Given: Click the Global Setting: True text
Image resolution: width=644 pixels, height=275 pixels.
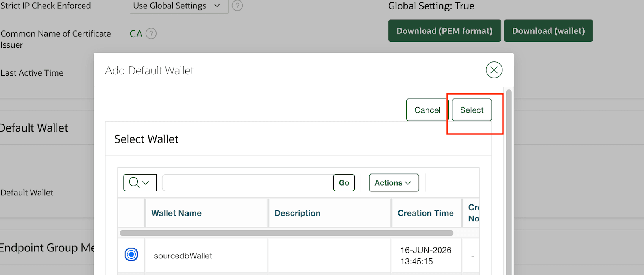Looking at the screenshot, I should [x=431, y=6].
